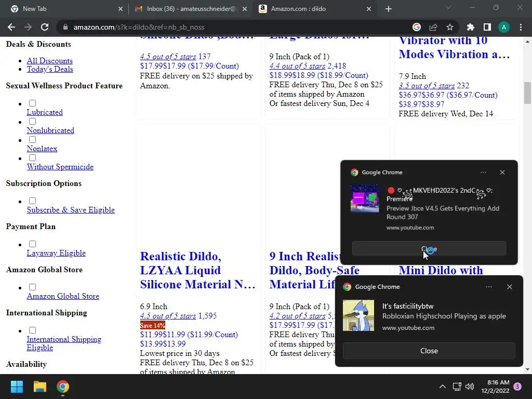Open the taskbar clock and date
Screen dimensions: 532x399
pos(495,387)
